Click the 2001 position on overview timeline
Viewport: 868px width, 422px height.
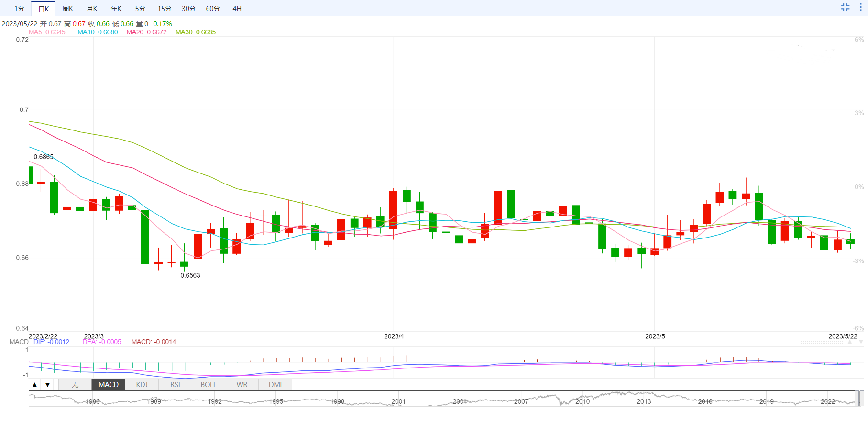[x=398, y=401]
